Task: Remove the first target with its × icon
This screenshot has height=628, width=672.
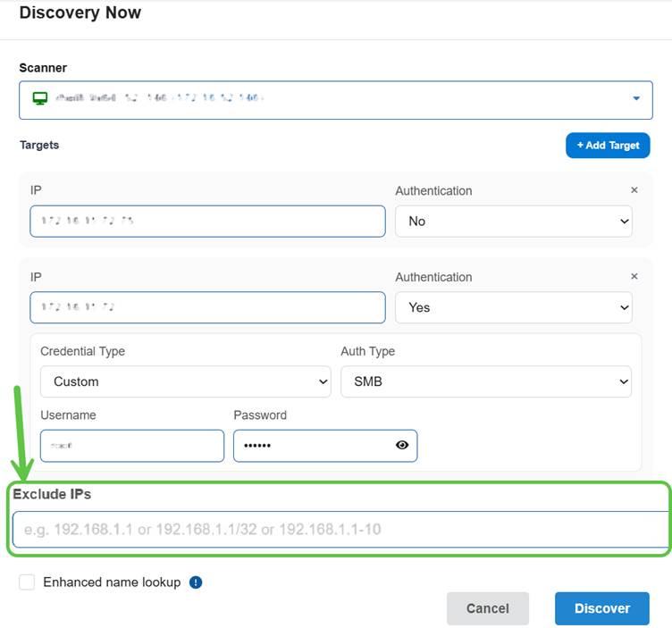Action: [634, 190]
